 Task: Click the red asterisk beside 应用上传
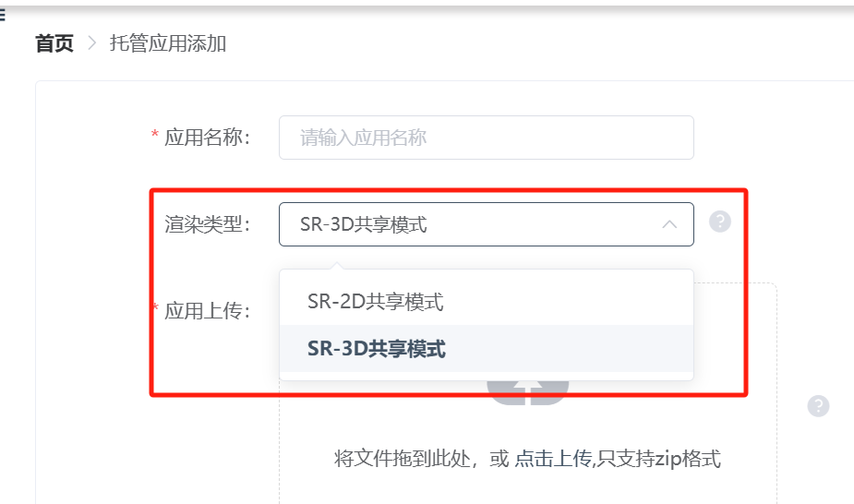coord(155,308)
